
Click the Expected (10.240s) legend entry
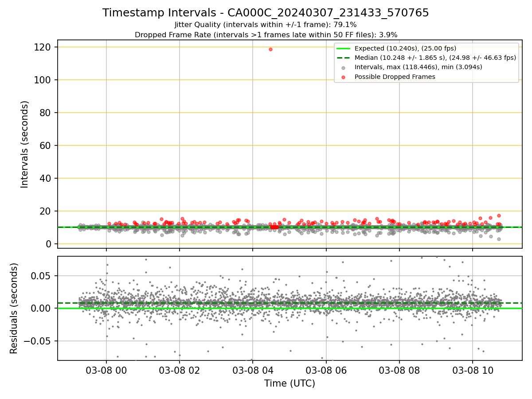coord(405,48)
